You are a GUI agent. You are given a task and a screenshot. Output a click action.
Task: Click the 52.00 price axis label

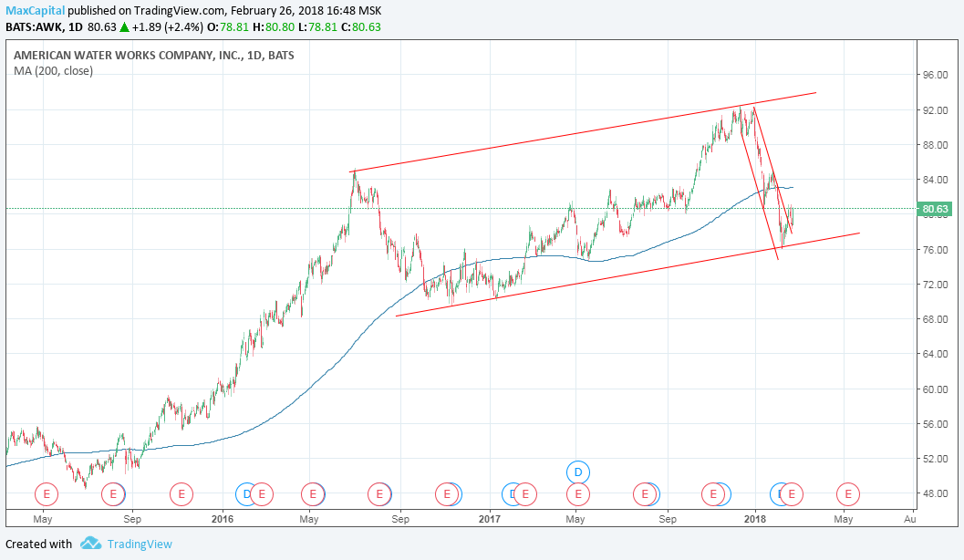click(x=935, y=459)
